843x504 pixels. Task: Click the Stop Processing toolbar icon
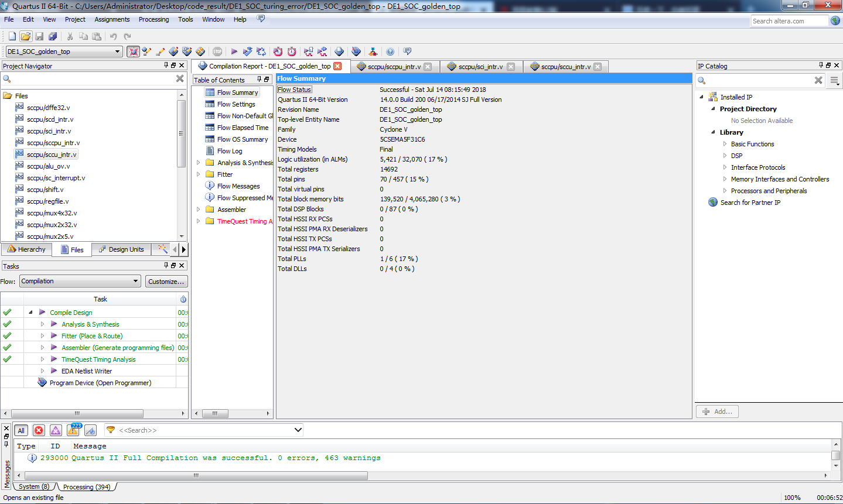coord(217,52)
